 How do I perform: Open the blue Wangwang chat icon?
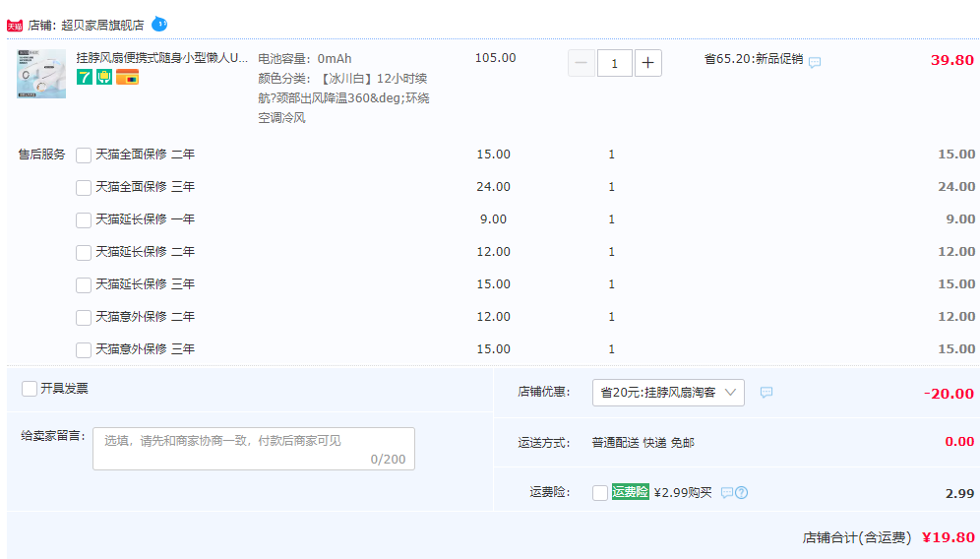pos(159,25)
